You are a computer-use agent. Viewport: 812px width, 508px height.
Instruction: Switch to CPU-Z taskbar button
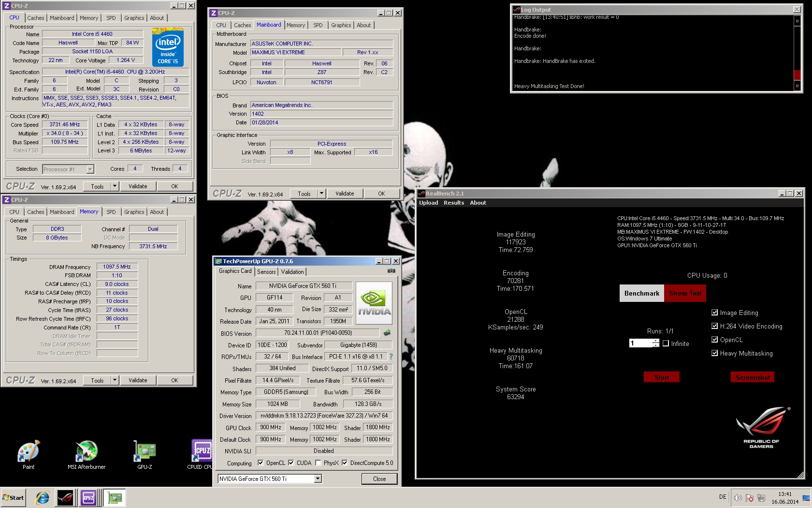(x=88, y=497)
